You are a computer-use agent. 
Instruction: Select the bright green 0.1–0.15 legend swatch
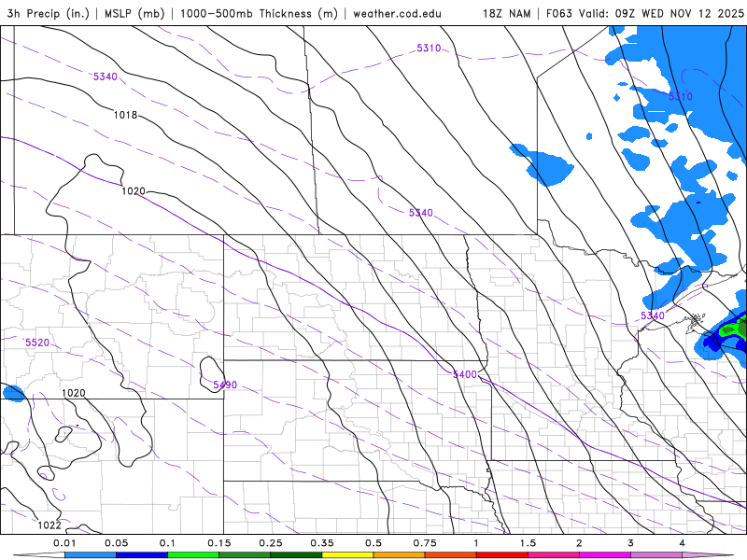pyautogui.click(x=193, y=555)
